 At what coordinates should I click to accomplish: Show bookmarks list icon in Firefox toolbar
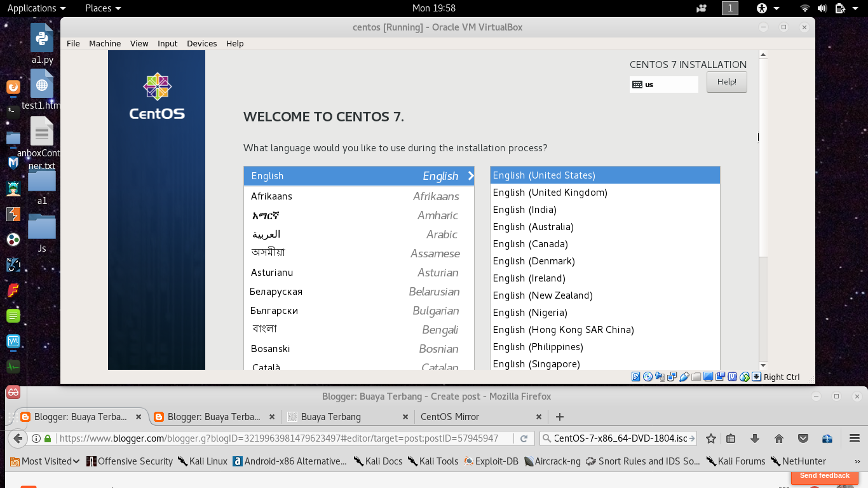click(x=731, y=438)
